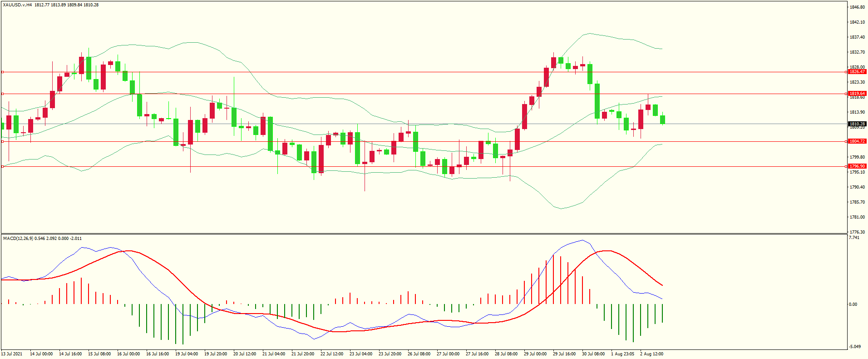Click the 1826.47 red price label
The image size is (868, 359).
(857, 72)
